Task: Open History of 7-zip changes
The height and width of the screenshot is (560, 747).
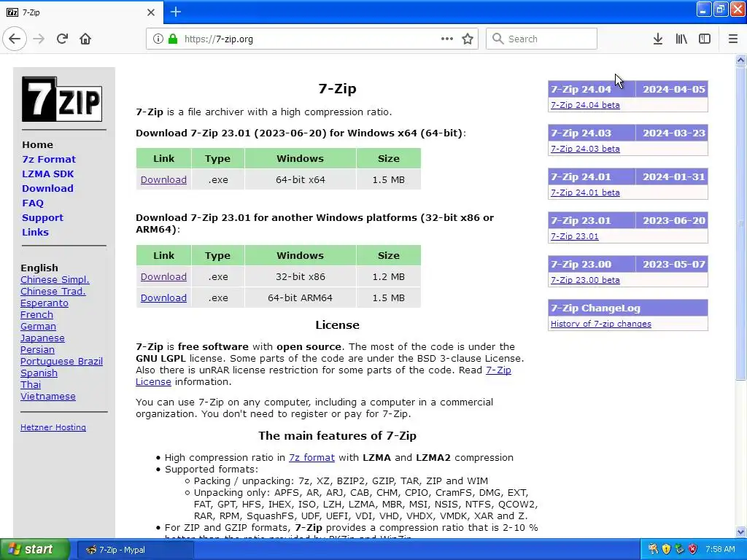Action: tap(601, 324)
